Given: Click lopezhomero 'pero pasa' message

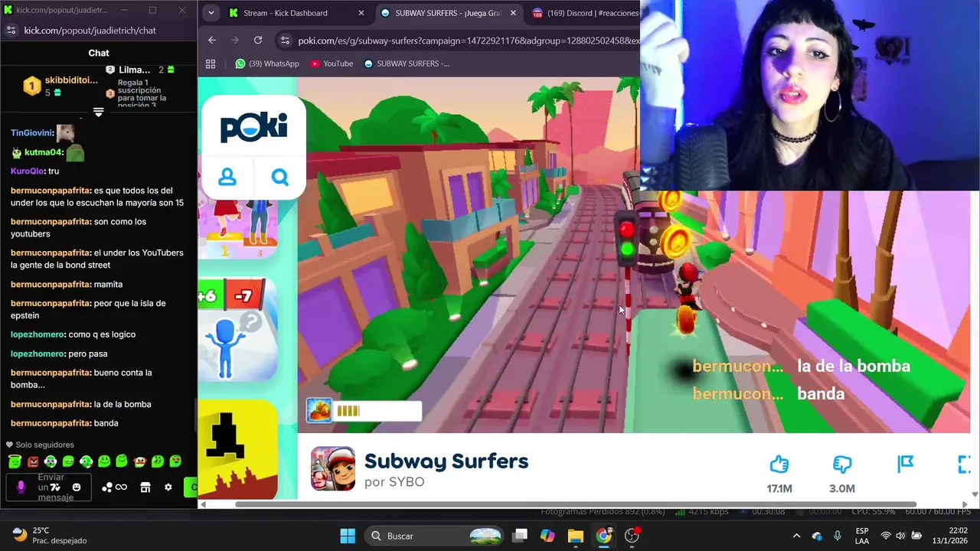Looking at the screenshot, I should 59,354.
